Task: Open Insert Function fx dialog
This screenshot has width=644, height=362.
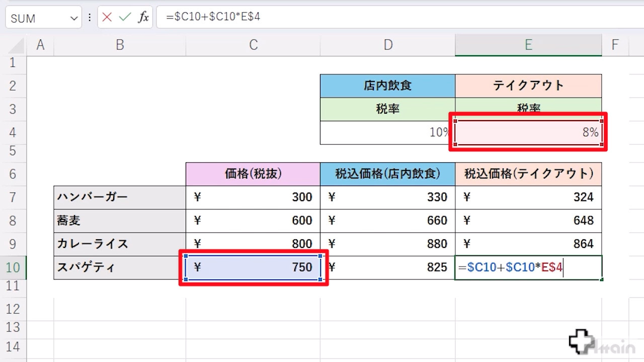Action: tap(143, 17)
